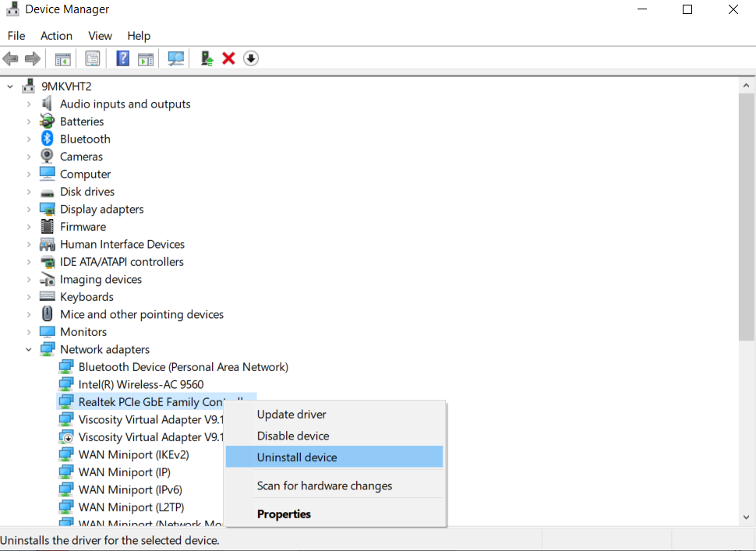Choose Update driver in context menu
756x551 pixels.
(x=334, y=415)
